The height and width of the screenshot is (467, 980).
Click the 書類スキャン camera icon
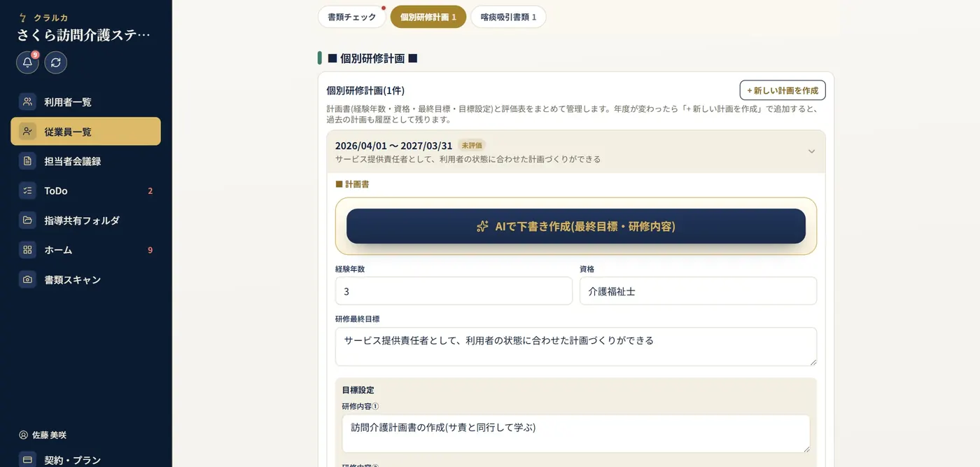pyautogui.click(x=27, y=279)
